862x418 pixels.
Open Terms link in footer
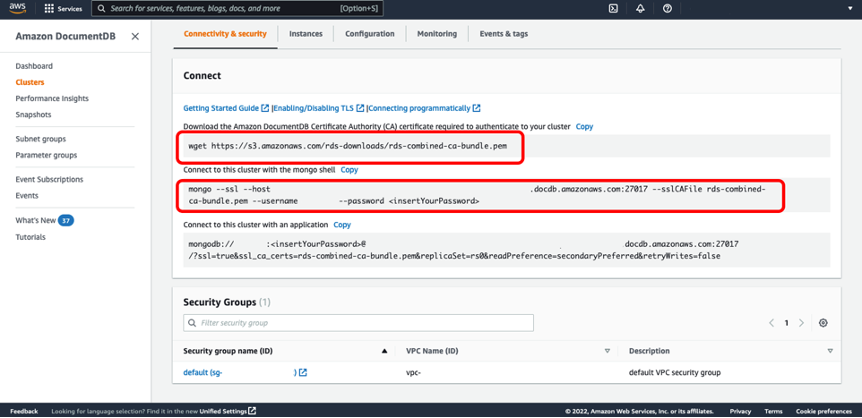[773, 411]
